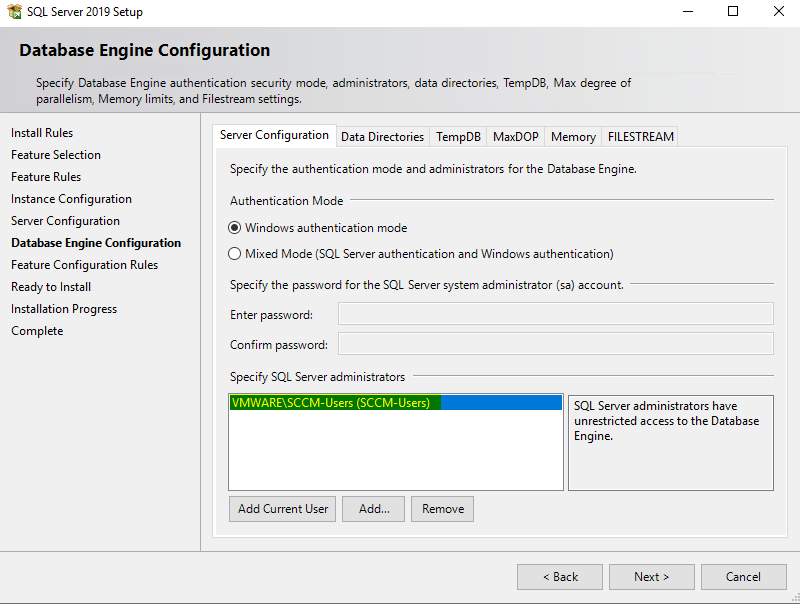The width and height of the screenshot is (800, 604).
Task: Click the SQL Server Setup title bar icon
Action: (14, 12)
